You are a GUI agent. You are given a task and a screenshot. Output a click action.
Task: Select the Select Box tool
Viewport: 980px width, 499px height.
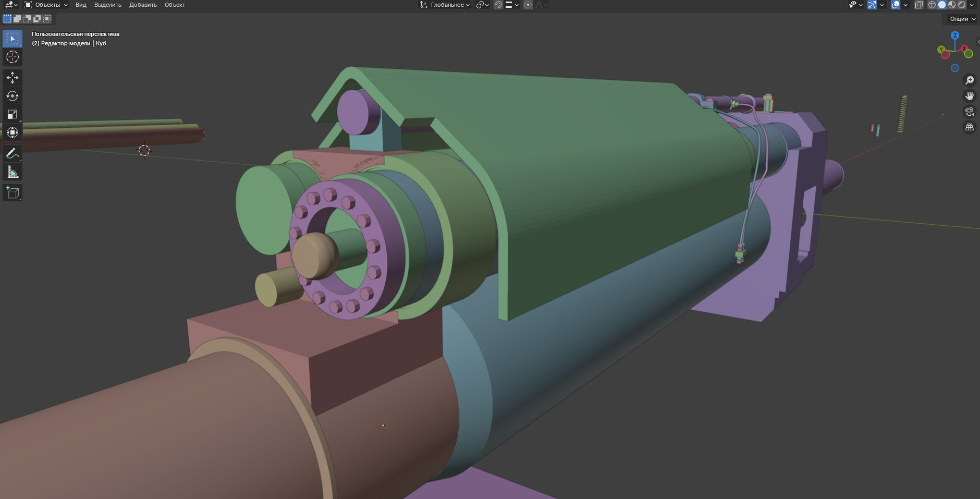(13, 39)
